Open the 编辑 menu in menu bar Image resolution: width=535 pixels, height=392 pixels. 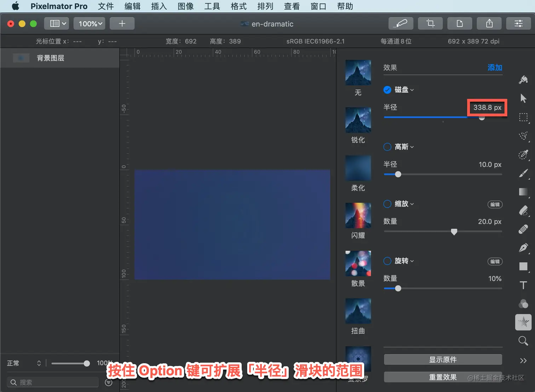point(132,6)
